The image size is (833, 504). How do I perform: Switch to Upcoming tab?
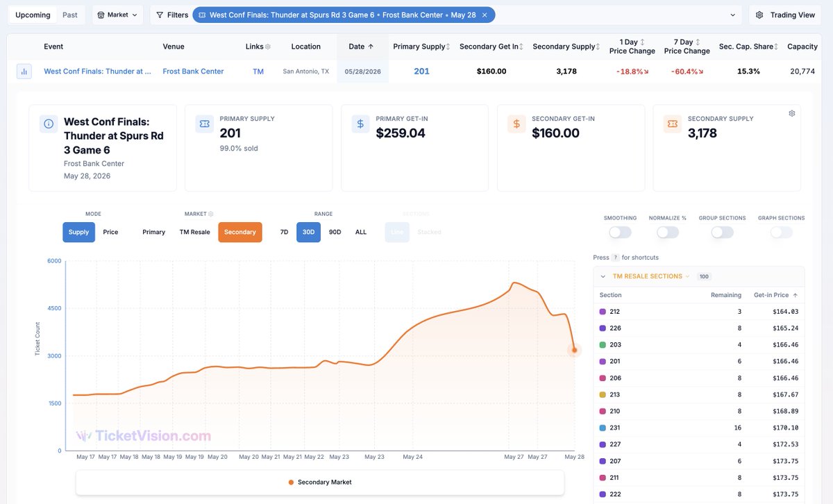pos(33,15)
